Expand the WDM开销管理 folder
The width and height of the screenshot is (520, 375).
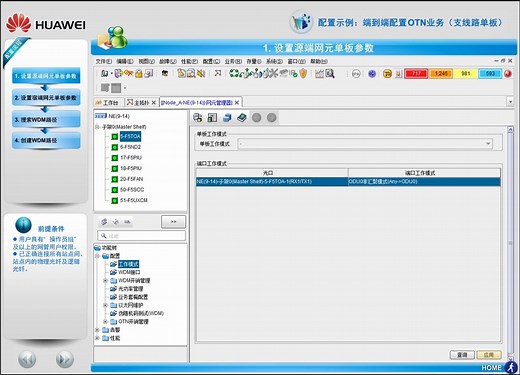105,281
